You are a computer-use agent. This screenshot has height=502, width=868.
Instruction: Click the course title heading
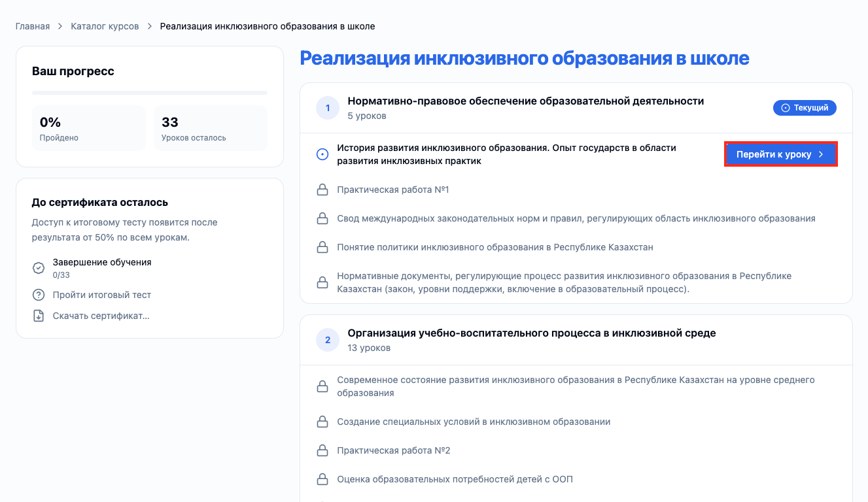click(525, 58)
